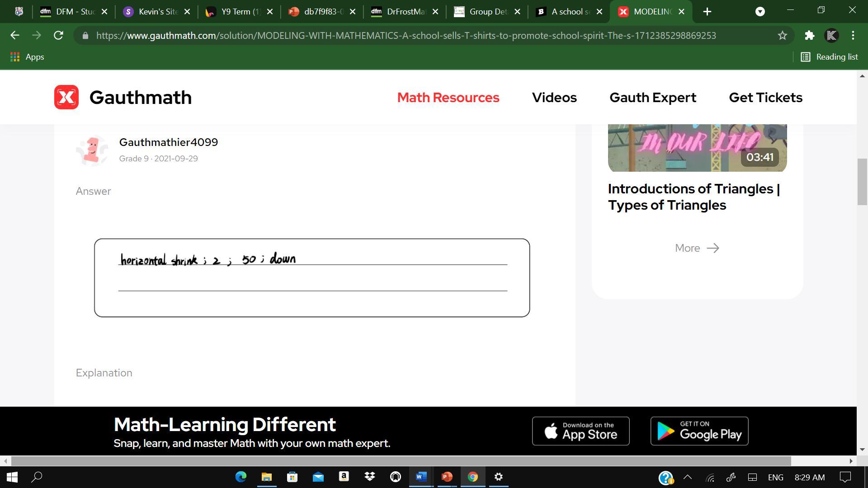868x488 pixels.
Task: Open the Chrome extensions puzzle icon
Action: pyautogui.click(x=809, y=35)
